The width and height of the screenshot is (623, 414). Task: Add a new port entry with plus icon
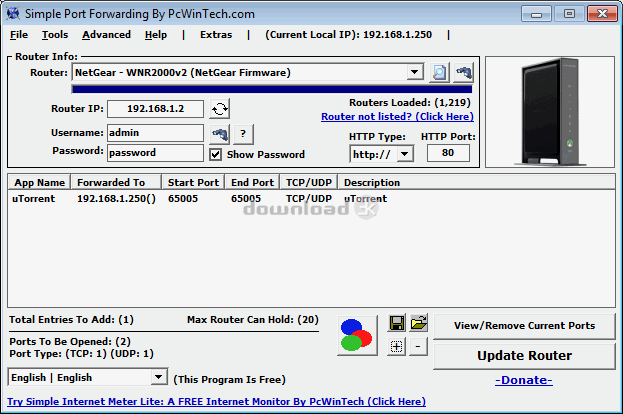tap(397, 346)
